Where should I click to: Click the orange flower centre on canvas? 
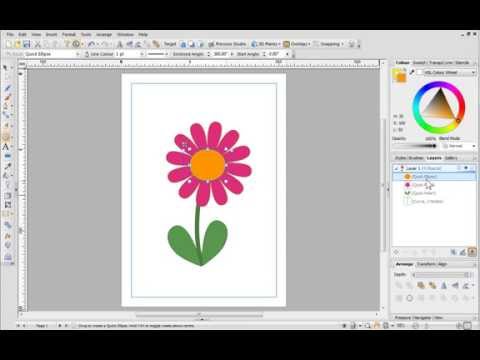[x=208, y=166]
